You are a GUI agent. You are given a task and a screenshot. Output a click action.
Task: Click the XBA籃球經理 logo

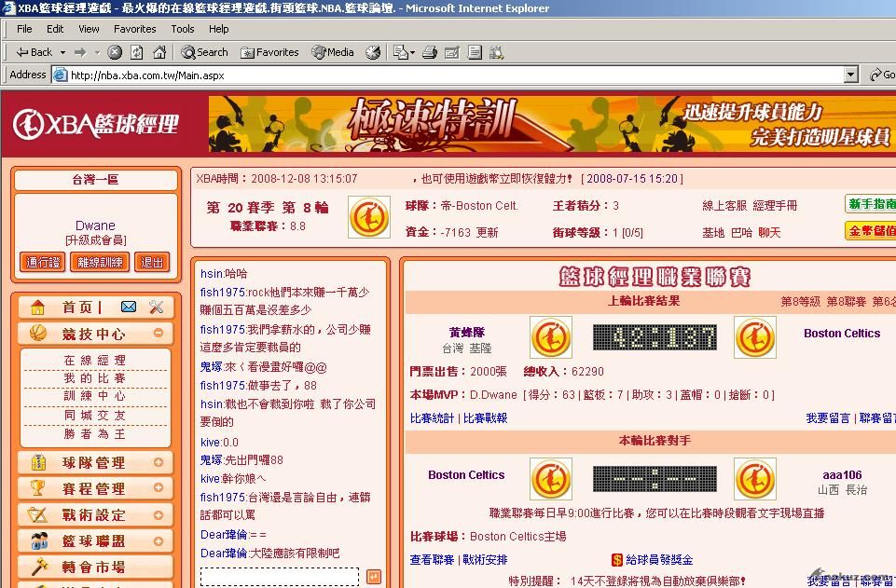96,124
